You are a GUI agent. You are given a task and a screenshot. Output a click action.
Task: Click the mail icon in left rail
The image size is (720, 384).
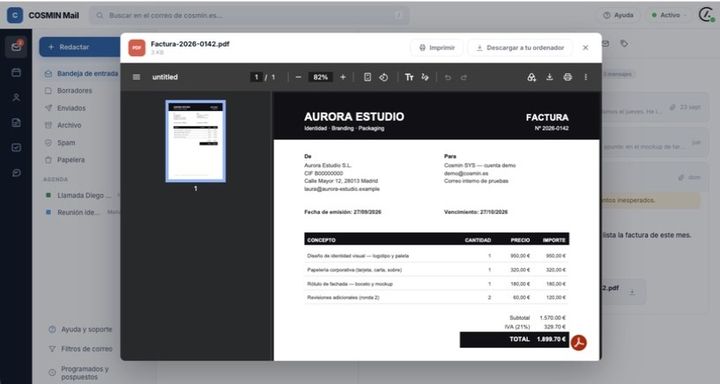16,46
